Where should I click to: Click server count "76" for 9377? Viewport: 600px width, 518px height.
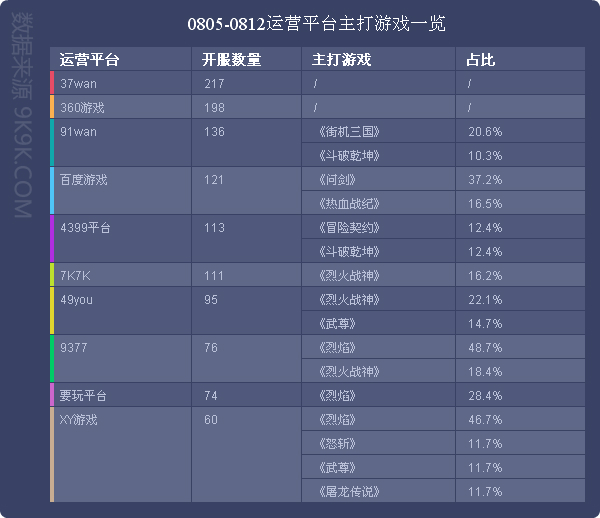[211, 348]
